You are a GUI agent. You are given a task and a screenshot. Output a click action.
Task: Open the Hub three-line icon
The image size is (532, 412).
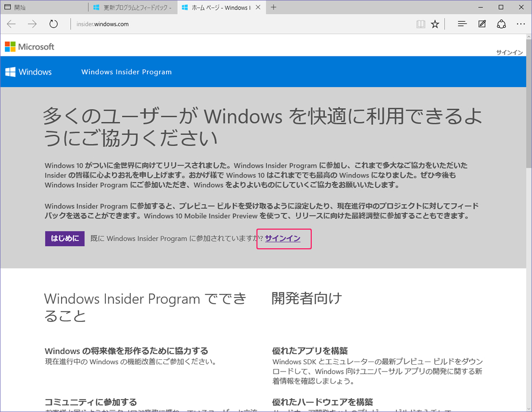[x=462, y=24]
